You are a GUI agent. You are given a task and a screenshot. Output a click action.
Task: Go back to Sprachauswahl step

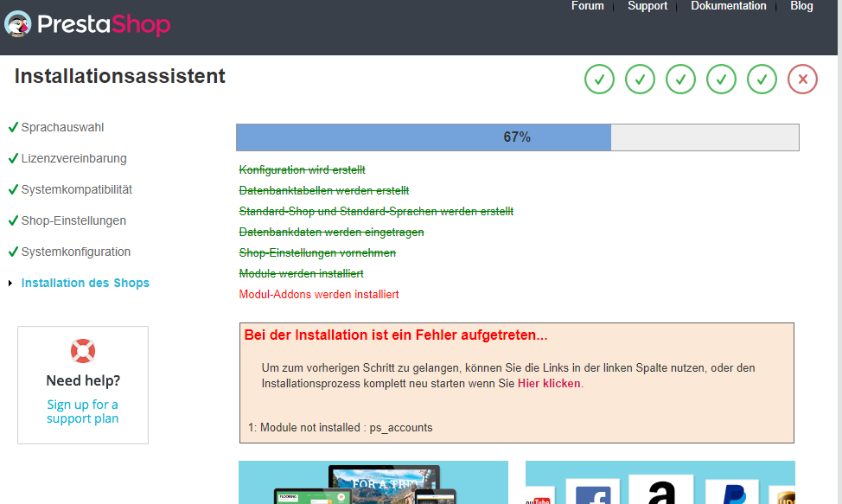point(62,127)
